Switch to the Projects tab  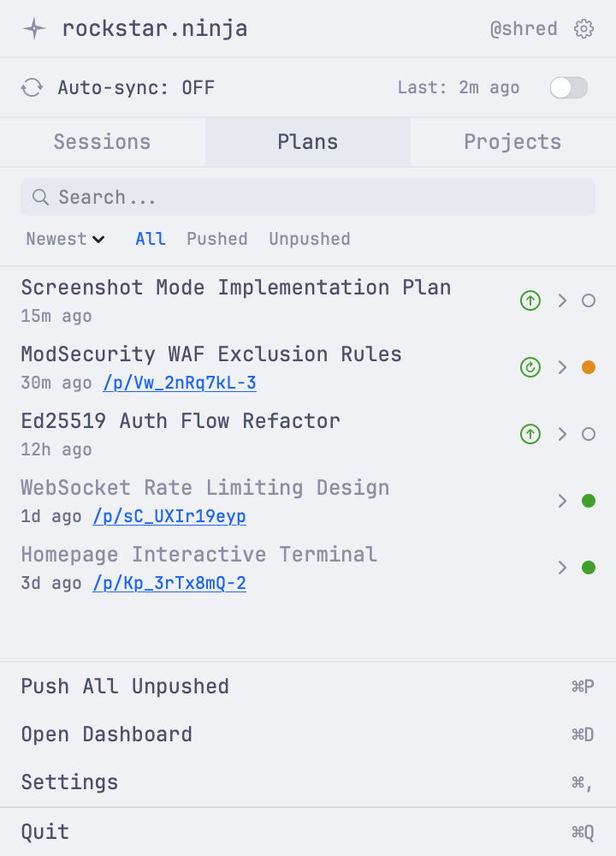(x=512, y=142)
